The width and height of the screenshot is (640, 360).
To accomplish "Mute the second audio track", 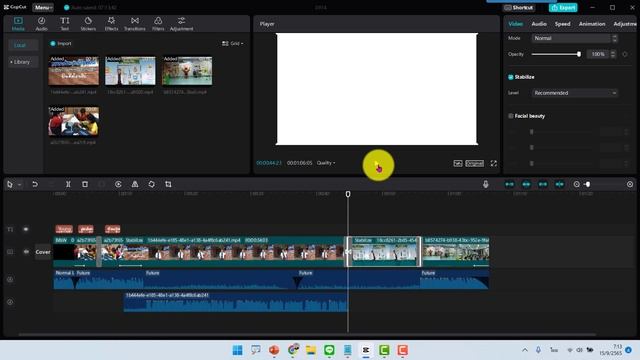I will (10, 302).
